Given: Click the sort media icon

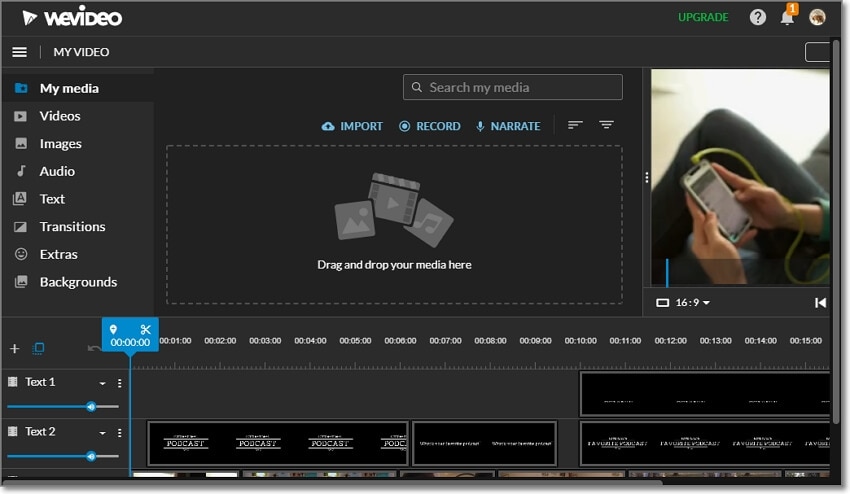Looking at the screenshot, I should click(x=575, y=125).
